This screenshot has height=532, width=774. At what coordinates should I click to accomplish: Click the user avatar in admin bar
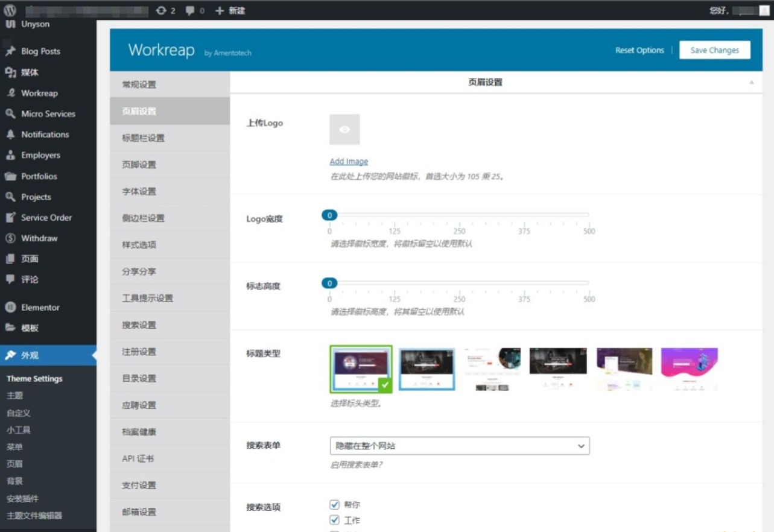click(x=764, y=10)
